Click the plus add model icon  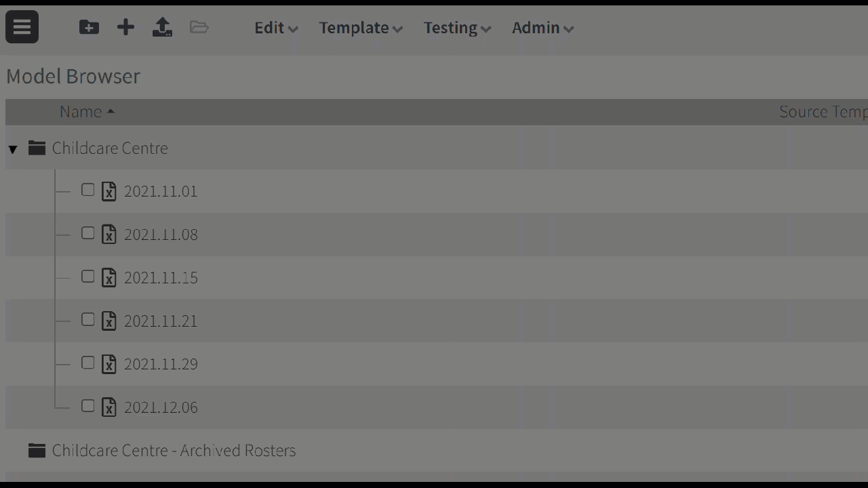pyautogui.click(x=125, y=27)
